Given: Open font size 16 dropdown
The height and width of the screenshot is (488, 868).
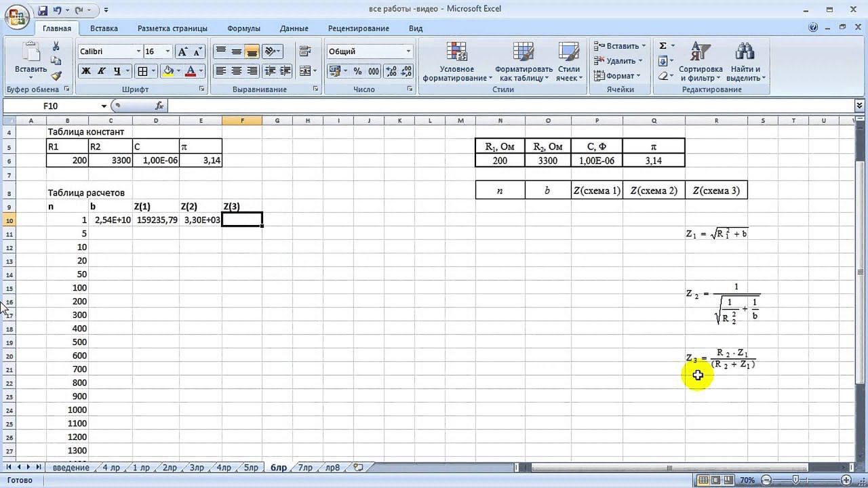Looking at the screenshot, I should point(167,52).
